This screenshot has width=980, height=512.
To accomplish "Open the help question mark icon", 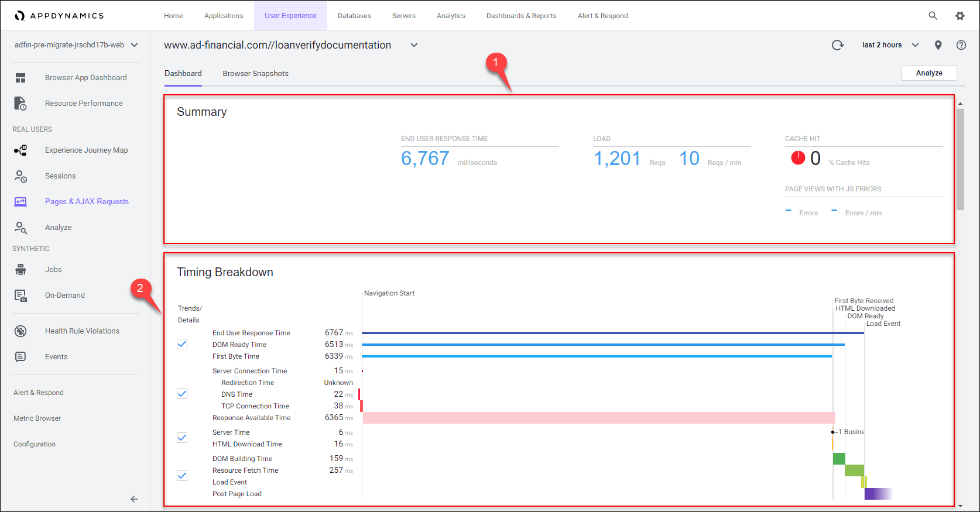I will point(961,45).
